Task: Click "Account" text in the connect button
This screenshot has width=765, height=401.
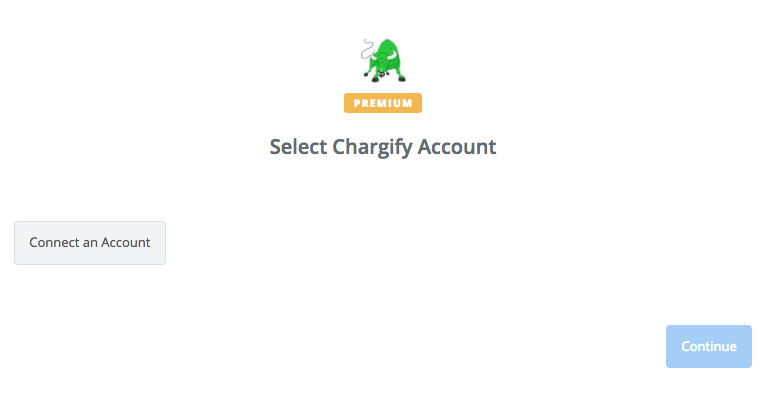Action: pos(126,242)
